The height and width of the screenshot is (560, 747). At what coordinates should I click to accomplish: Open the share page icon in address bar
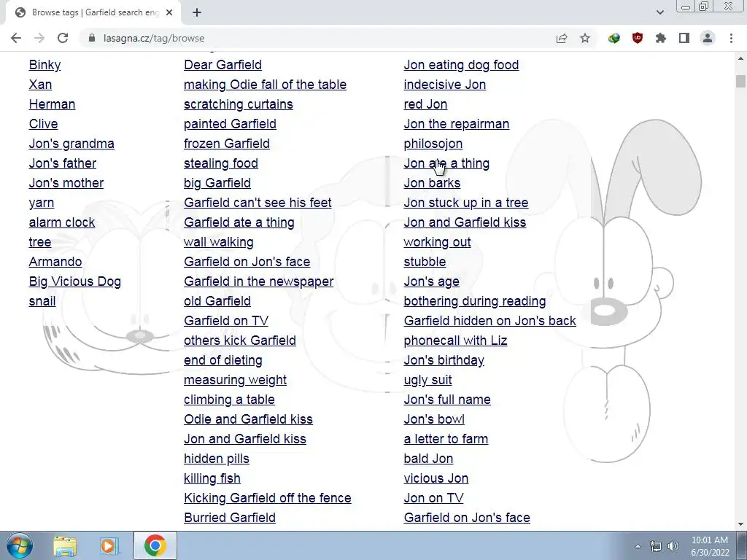(x=562, y=38)
